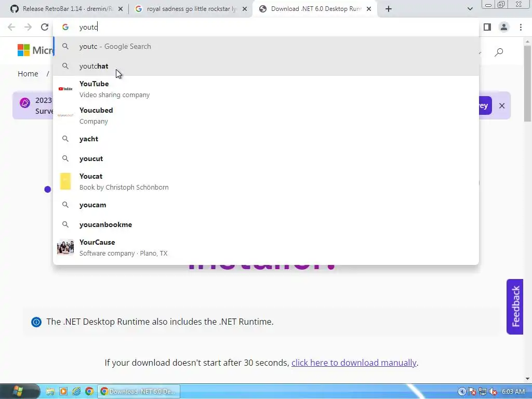Open the Microsoft site search magnifier
Viewport: 532px width, 399px height.
pos(499,52)
